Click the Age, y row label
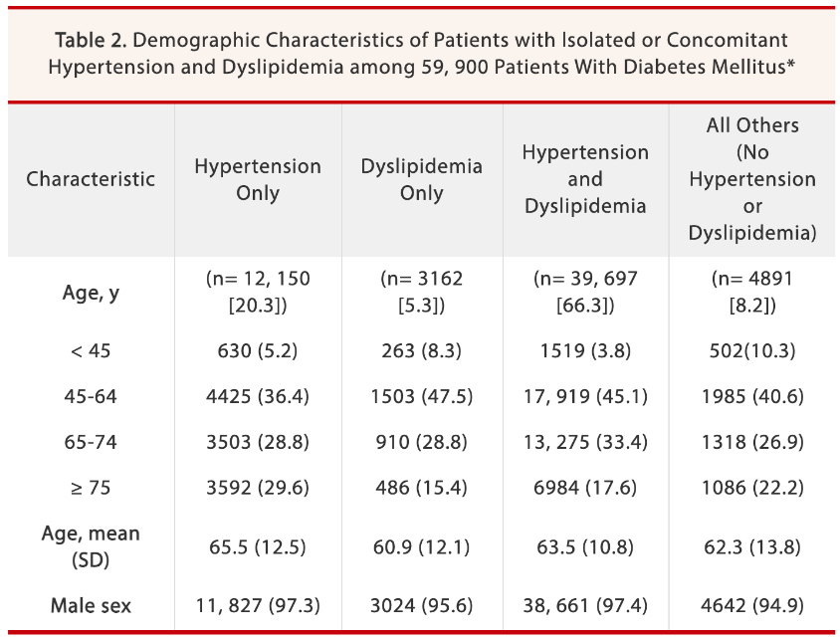This screenshot has height=638, width=840. point(91,294)
